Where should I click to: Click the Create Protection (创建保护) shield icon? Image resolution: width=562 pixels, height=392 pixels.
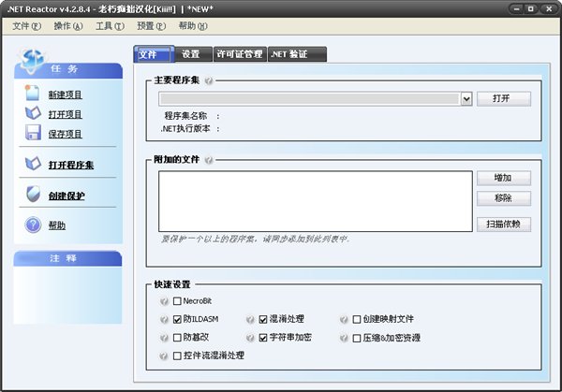point(33,194)
